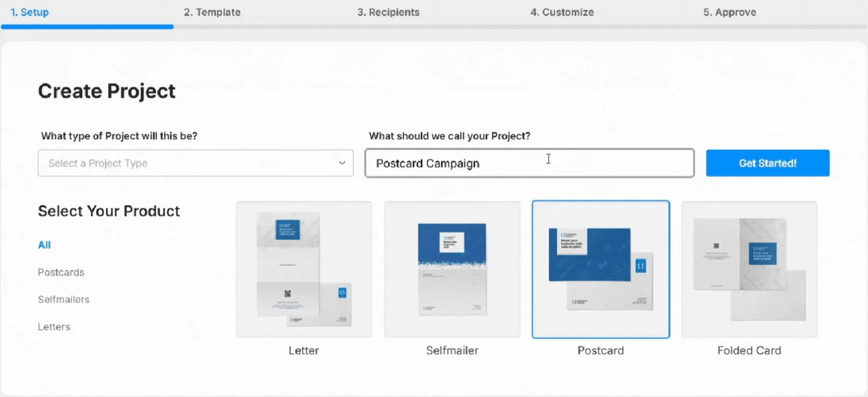The image size is (868, 397).
Task: Click the Postcard caption text
Action: click(600, 350)
